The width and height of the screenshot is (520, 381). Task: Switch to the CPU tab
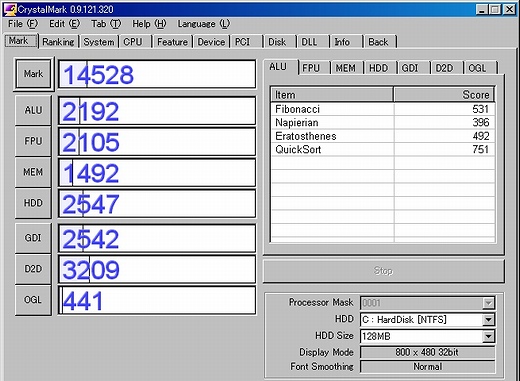click(x=135, y=42)
